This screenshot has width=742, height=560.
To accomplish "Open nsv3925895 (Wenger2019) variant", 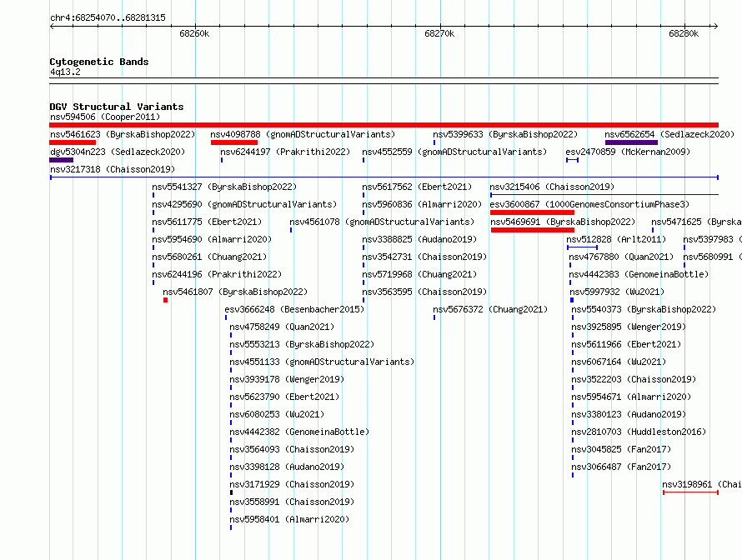I will coord(629,327).
